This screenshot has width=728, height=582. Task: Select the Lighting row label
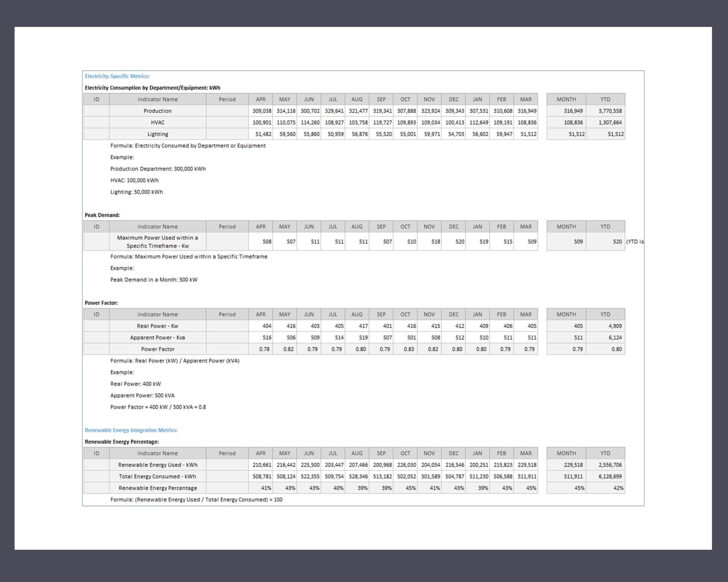click(x=157, y=134)
